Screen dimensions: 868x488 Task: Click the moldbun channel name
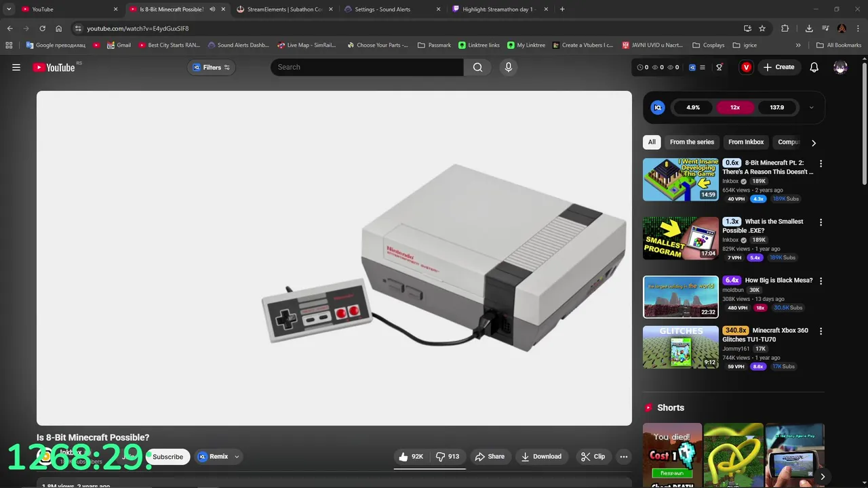click(733, 290)
